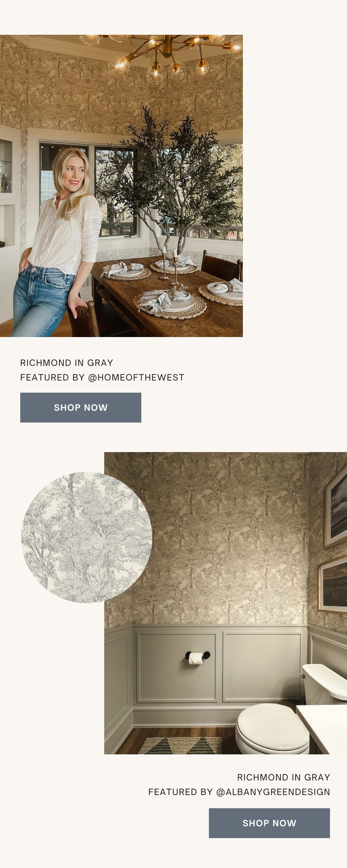This screenshot has width=347, height=868.
Task: Click the patterned rug on bathroom floor
Action: point(180,746)
